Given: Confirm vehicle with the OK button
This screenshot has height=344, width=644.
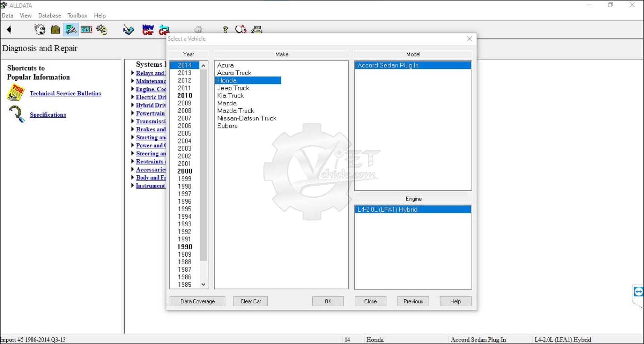Looking at the screenshot, I should tap(328, 301).
